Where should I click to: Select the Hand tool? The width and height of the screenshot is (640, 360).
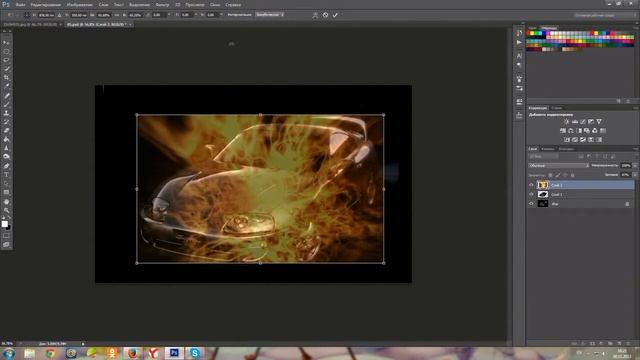6,202
